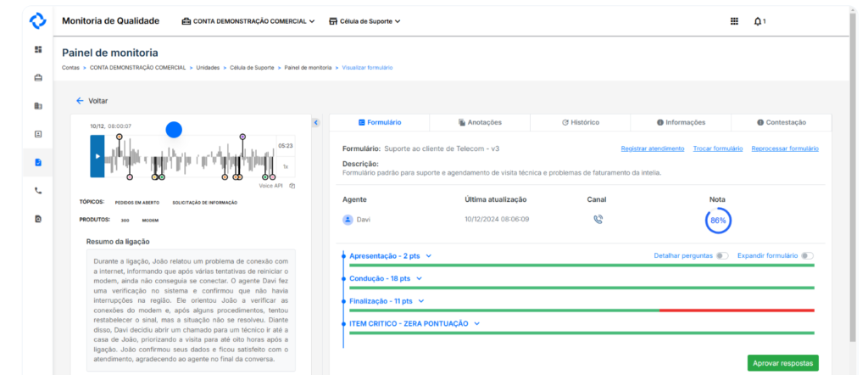Click the copy icon next to Voice API

292,185
